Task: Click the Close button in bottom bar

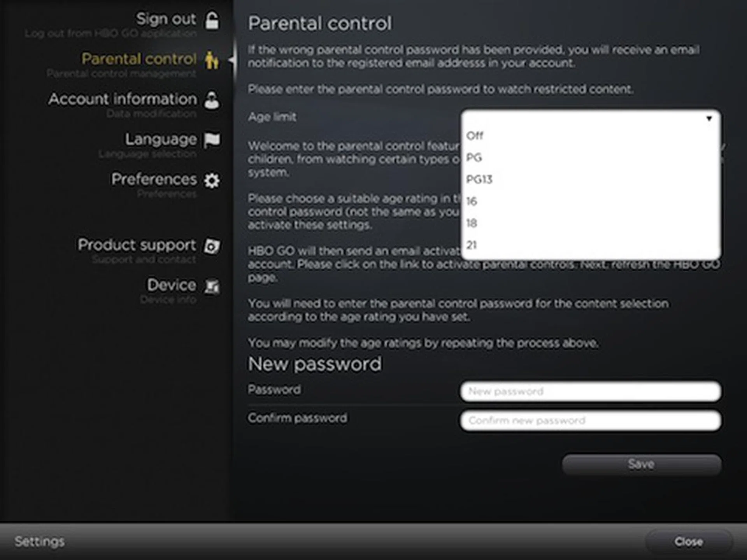Action: point(688,541)
